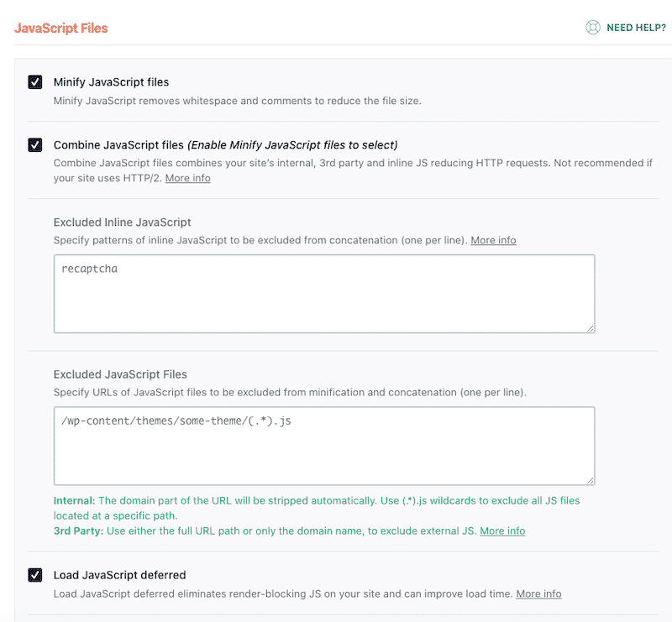This screenshot has width=672, height=622.
Task: Open More info about 3rd Party exclusions
Action: (x=501, y=531)
